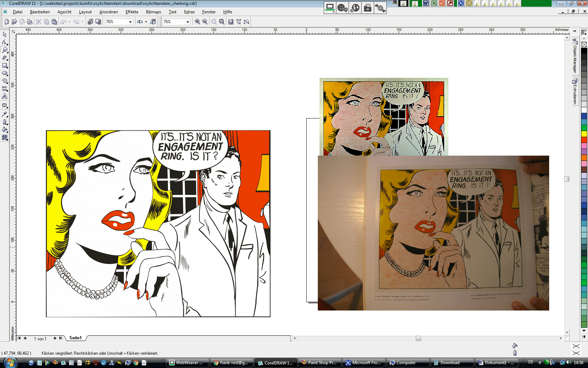Open the Download taskbar window
The width and height of the screenshot is (588, 368).
[451, 363]
